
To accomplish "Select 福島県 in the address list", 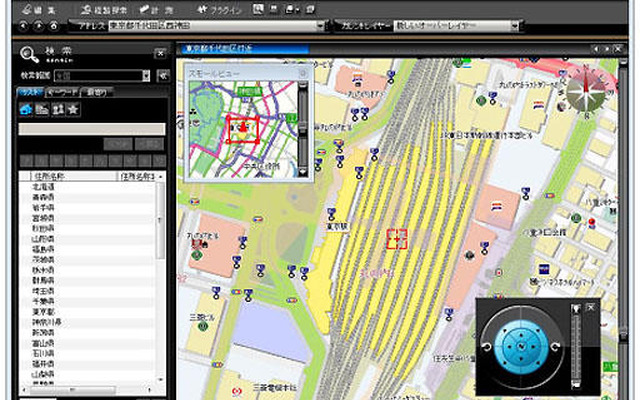I will tap(43, 249).
